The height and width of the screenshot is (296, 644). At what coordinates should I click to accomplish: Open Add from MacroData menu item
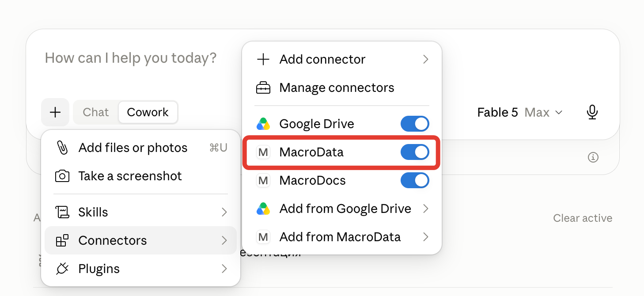[x=342, y=237]
